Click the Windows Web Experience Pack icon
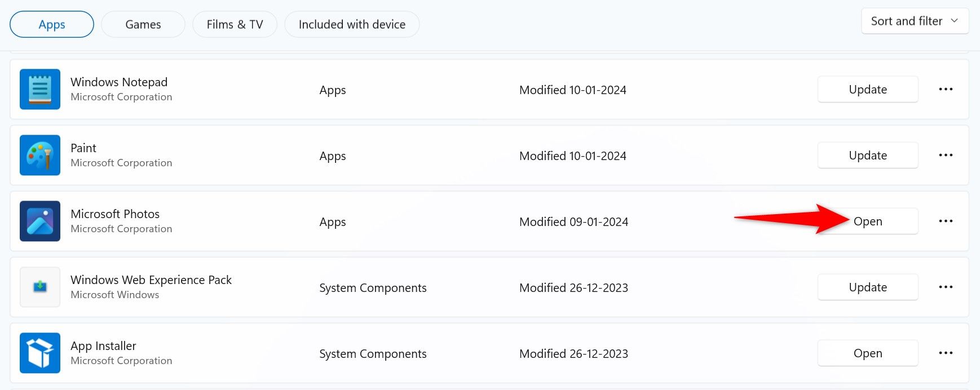 (x=40, y=287)
